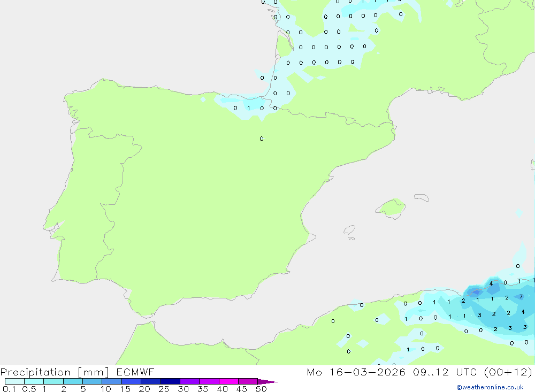The width and height of the screenshot is (535, 392).
Task: Select the 35–40 mm violet legend box
Action: pyautogui.click(x=209, y=381)
